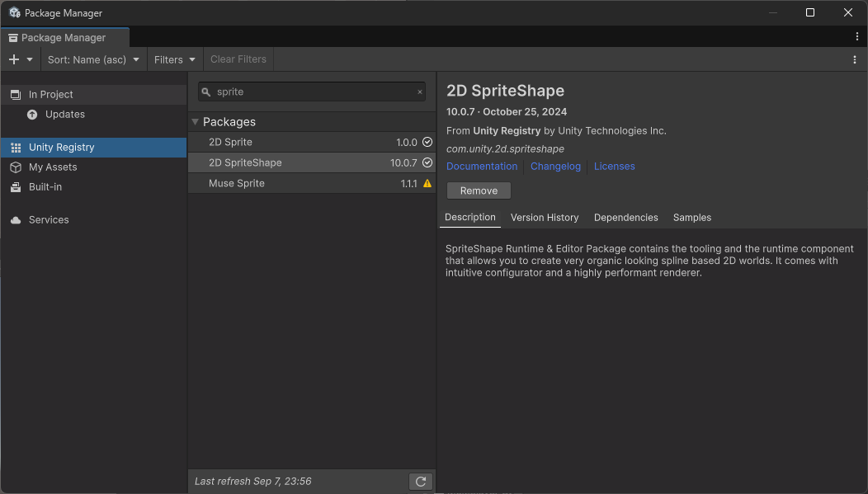
Task: Switch to the Version History tab
Action: (545, 218)
